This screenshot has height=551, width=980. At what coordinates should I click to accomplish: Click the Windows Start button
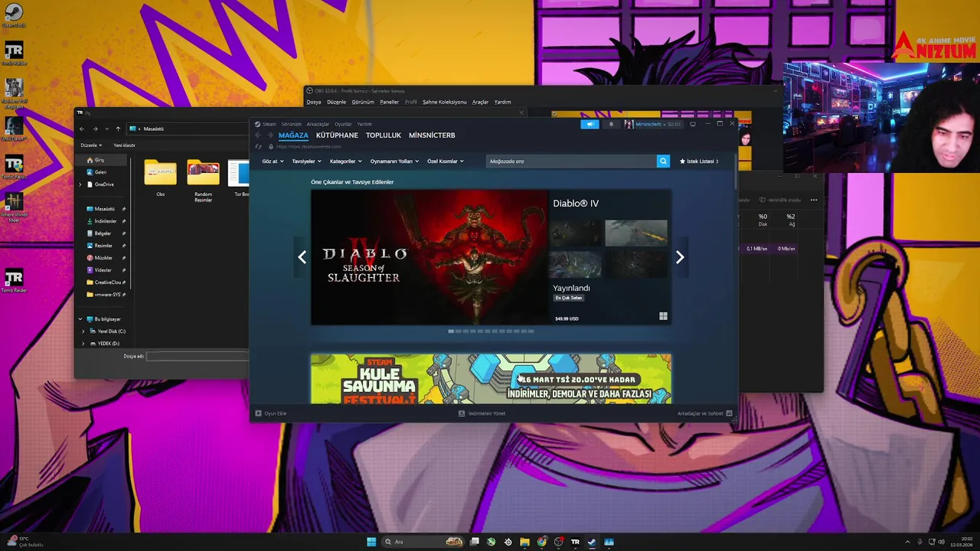tap(371, 542)
